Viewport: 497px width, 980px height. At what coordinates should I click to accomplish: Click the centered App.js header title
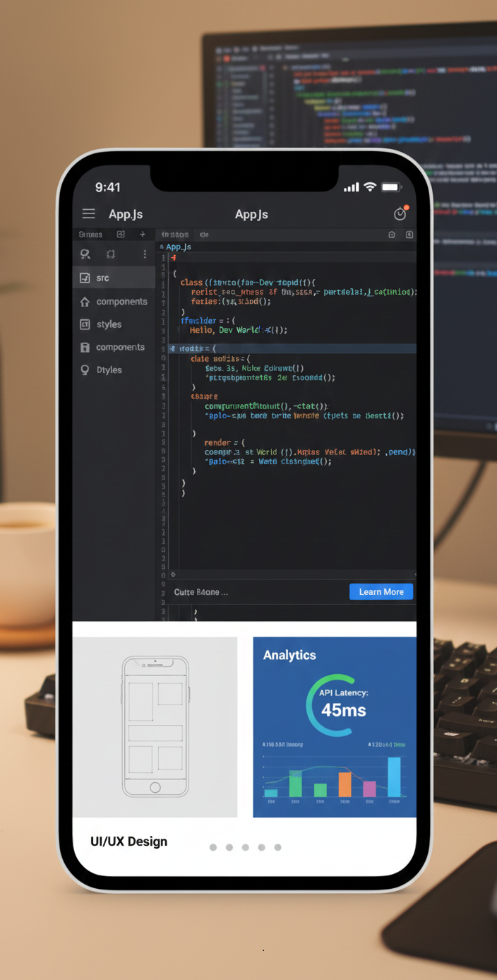pyautogui.click(x=251, y=214)
